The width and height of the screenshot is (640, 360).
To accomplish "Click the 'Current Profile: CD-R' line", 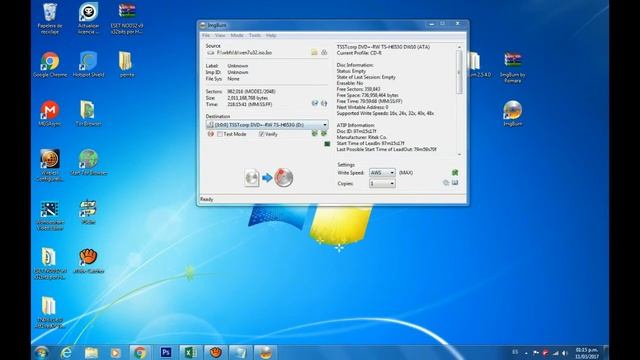I will click(x=359, y=53).
